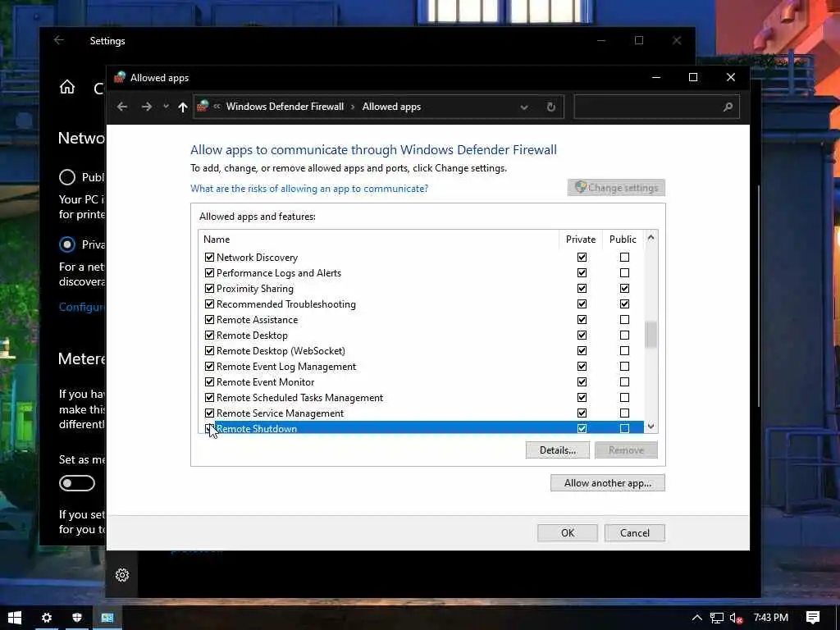Toggle metered connection switch in Settings
Image resolution: width=840 pixels, height=630 pixels.
tap(77, 483)
